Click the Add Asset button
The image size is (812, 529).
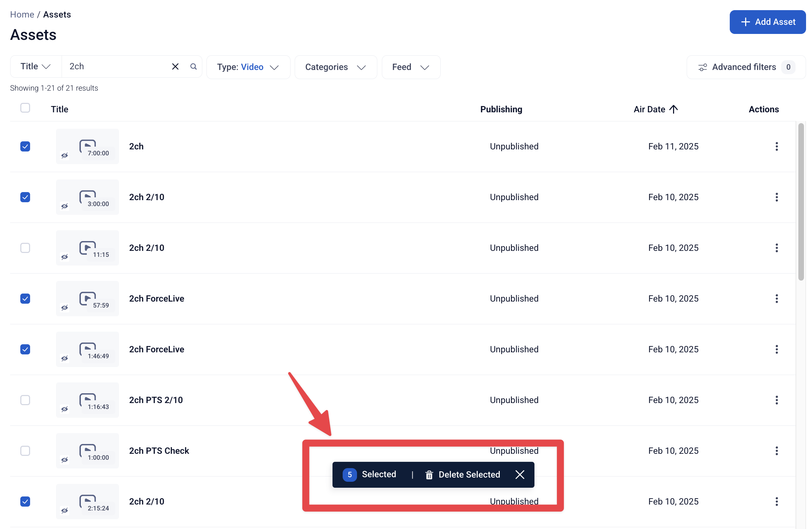[x=768, y=22]
